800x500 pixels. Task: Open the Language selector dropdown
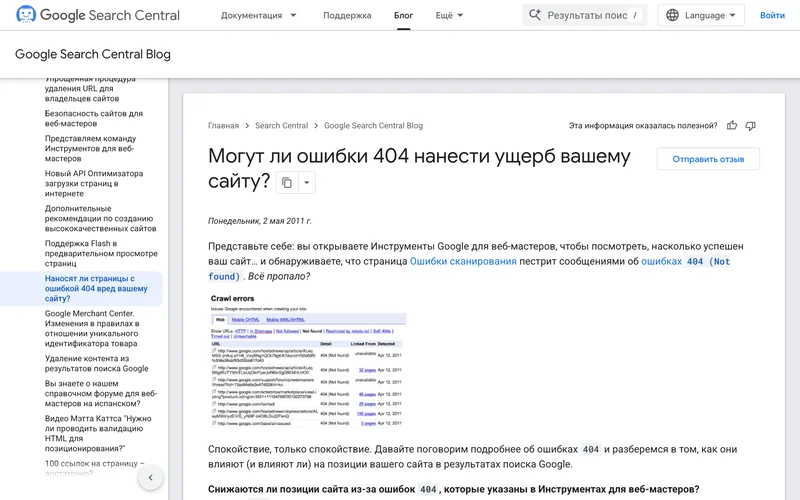[x=701, y=15]
